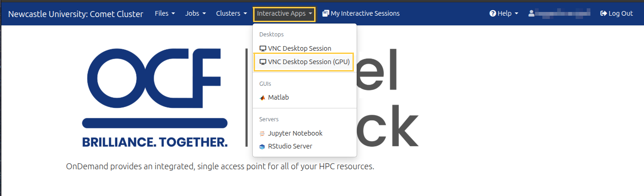This screenshot has width=644, height=196.
Task: Open the Jobs dropdown menu
Action: tap(195, 14)
